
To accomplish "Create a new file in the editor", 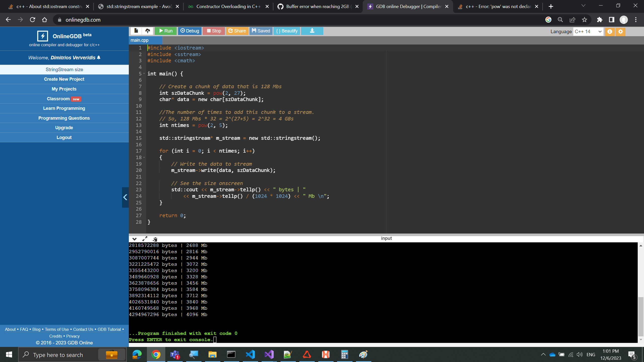I will point(136,31).
